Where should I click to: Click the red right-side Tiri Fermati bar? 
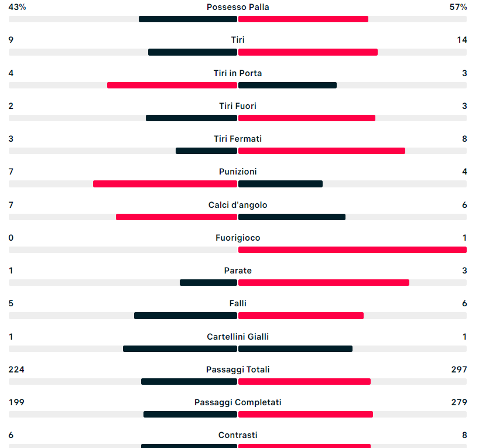click(x=321, y=151)
